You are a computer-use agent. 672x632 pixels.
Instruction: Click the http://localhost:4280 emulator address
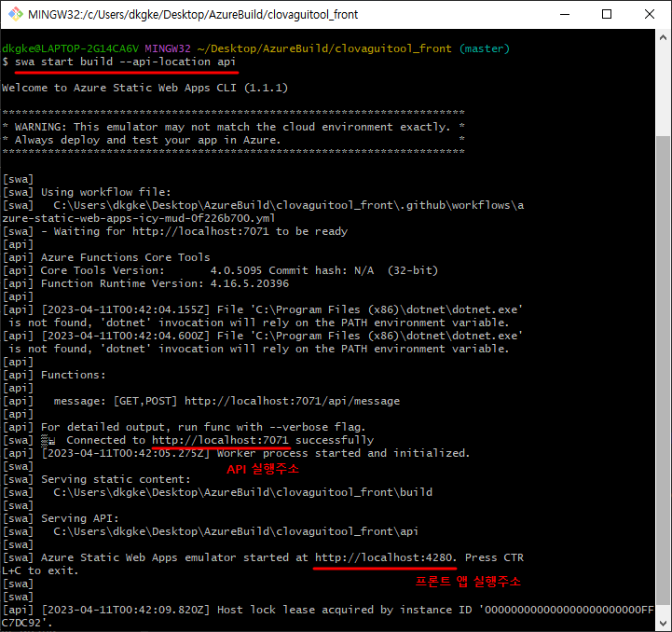coord(384,557)
